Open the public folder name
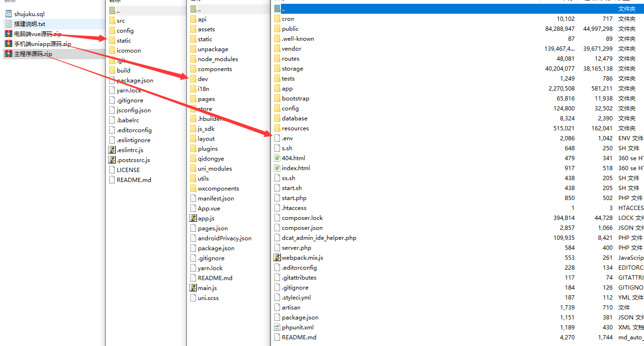Image resolution: width=644 pixels, height=346 pixels. pyautogui.click(x=290, y=28)
